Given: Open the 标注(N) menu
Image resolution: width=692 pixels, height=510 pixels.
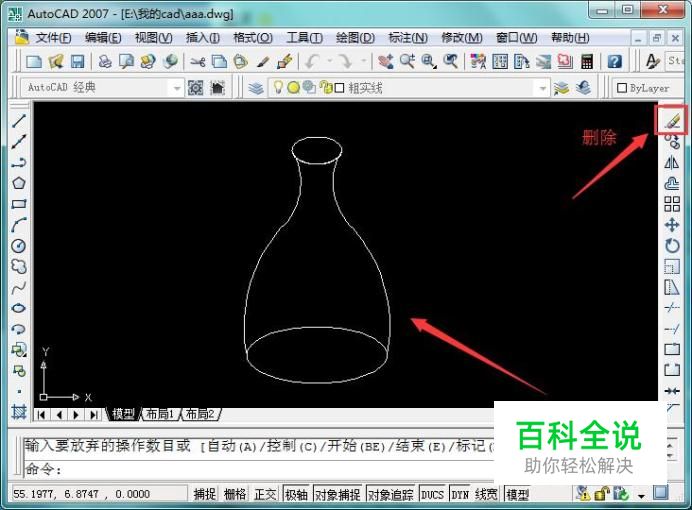Looking at the screenshot, I should [408, 38].
